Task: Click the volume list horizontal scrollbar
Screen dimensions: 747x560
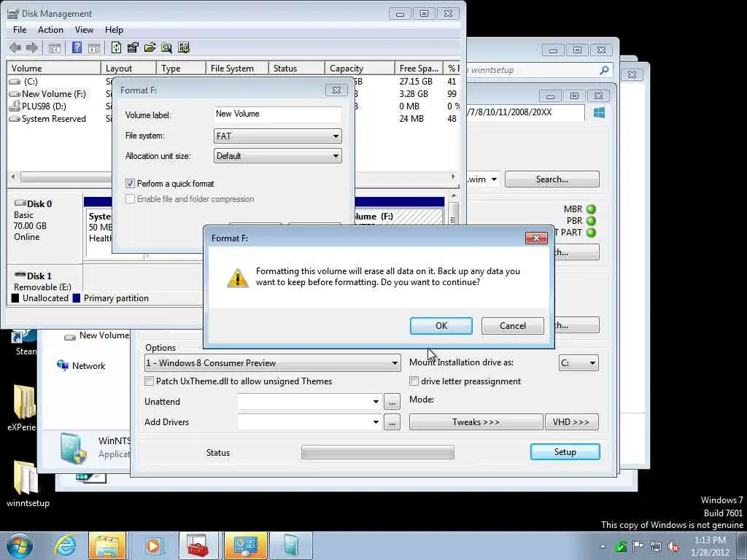Action: [66, 177]
